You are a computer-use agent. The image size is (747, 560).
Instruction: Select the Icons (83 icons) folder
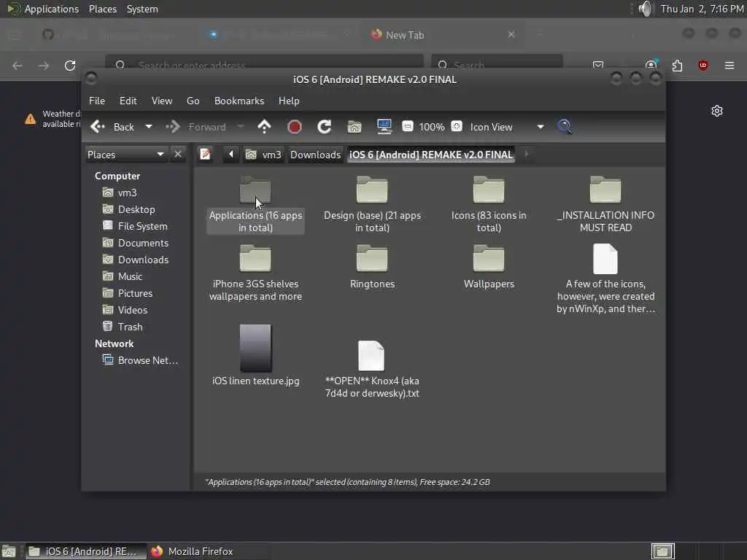[489, 205]
